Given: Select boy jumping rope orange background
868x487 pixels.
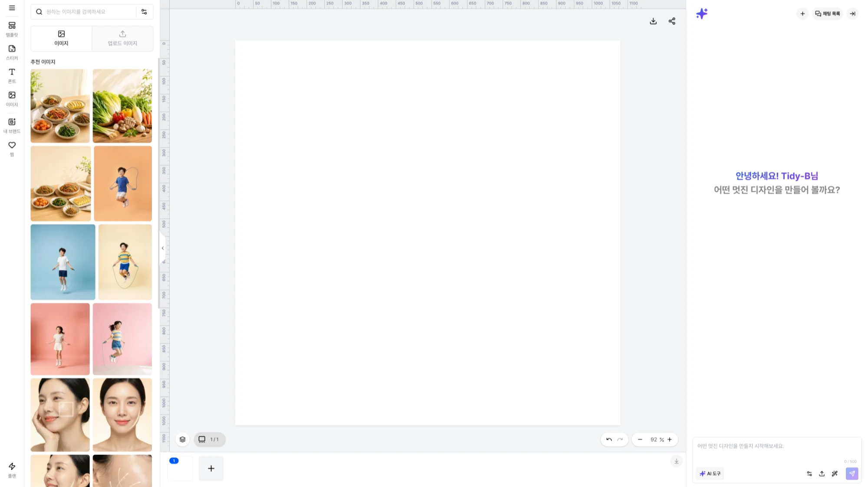Looking at the screenshot, I should click(x=123, y=183).
